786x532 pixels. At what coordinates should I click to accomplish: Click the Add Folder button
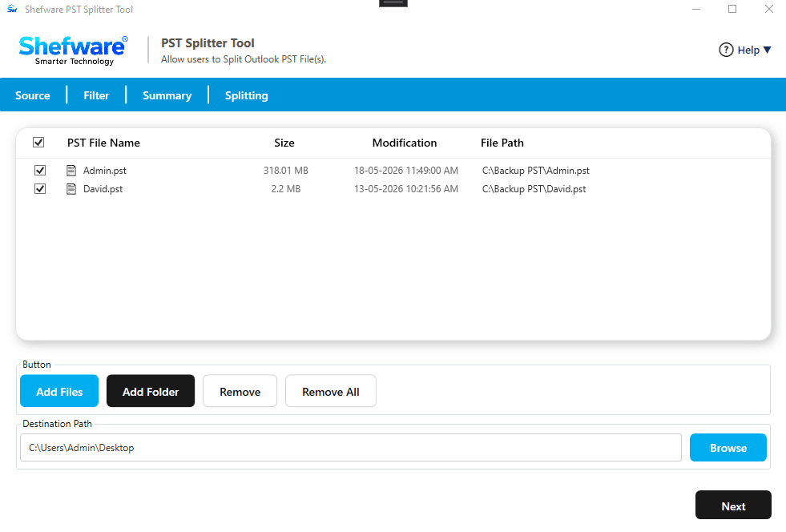point(151,391)
